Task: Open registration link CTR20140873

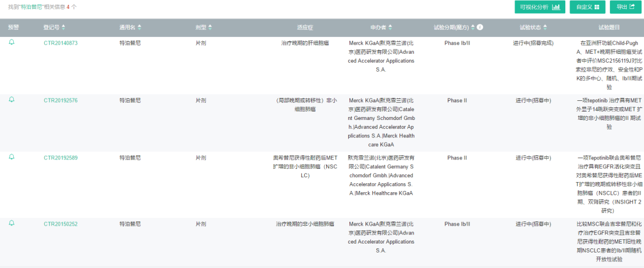Action: [x=60, y=43]
